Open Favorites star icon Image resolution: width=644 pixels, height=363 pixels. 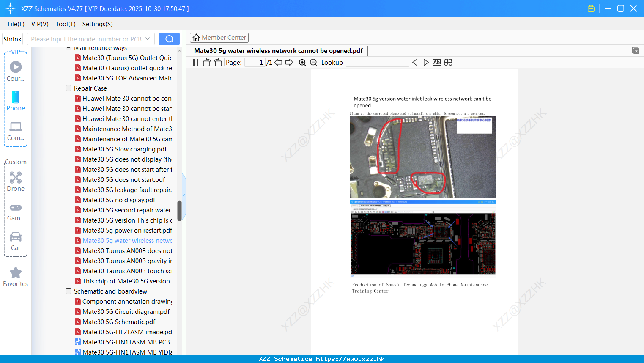pos(16,277)
